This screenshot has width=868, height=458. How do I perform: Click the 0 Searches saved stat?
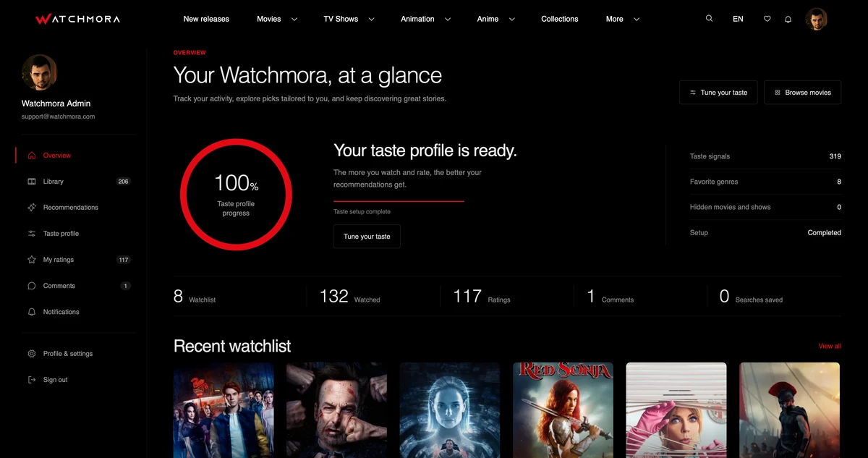(x=751, y=296)
